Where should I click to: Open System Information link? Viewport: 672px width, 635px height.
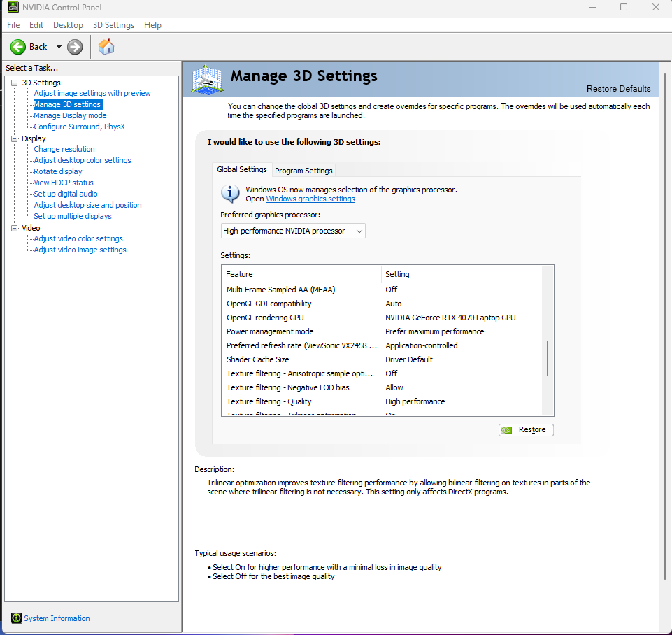(x=57, y=618)
